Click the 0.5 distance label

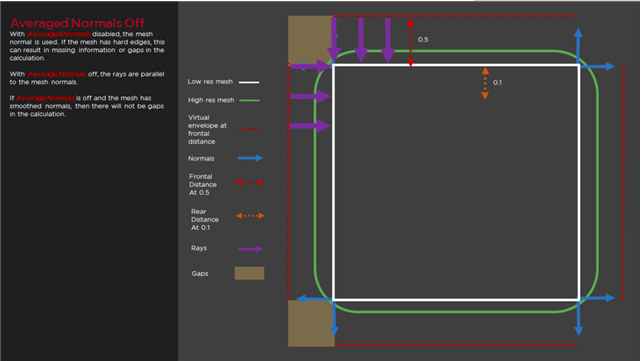pos(423,40)
